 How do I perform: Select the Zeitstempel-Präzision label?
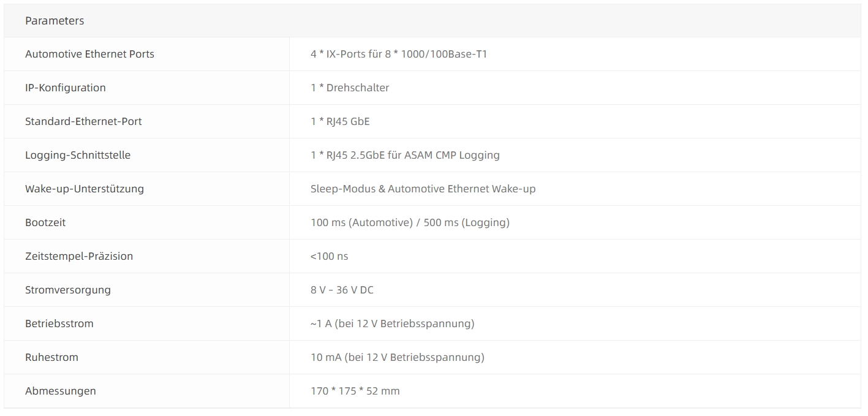pos(79,256)
